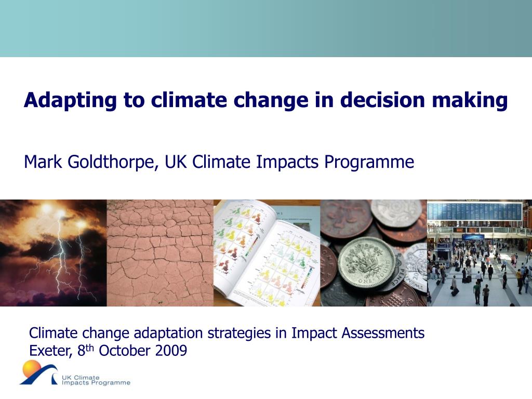
Task: Click the title 'Adapting to climate change in decision making'
Action: 265,100
